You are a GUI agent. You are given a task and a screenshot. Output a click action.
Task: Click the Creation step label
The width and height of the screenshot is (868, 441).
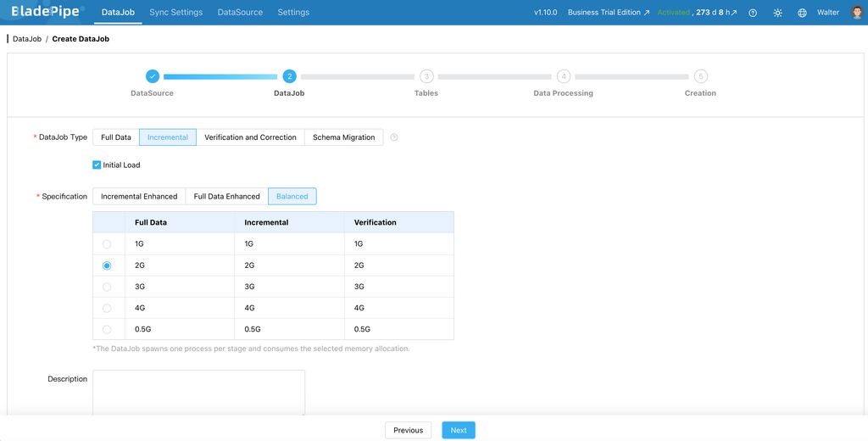[700, 93]
